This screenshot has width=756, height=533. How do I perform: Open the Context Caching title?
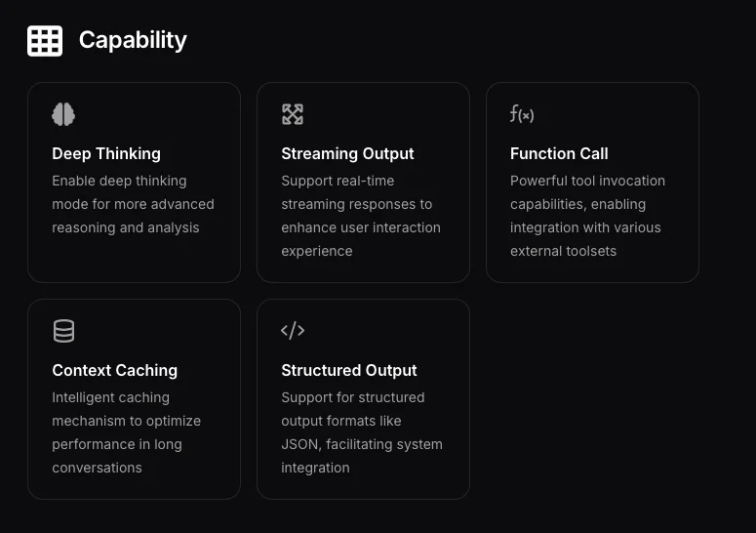click(x=115, y=370)
